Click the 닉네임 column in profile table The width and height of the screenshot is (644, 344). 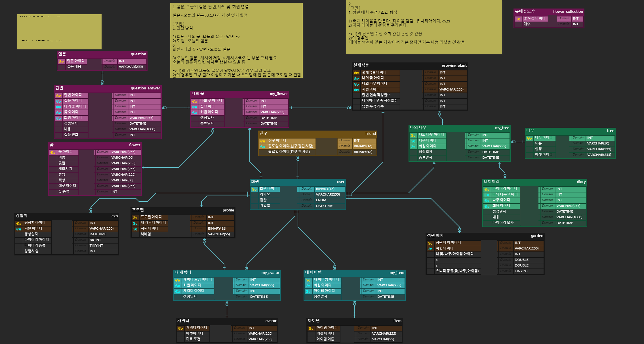[x=146, y=234]
